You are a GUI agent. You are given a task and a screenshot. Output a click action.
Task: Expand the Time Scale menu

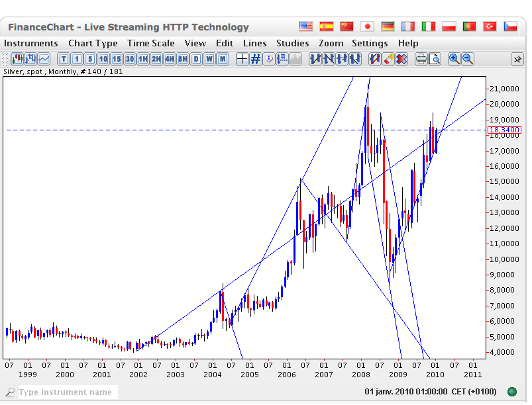pos(151,43)
